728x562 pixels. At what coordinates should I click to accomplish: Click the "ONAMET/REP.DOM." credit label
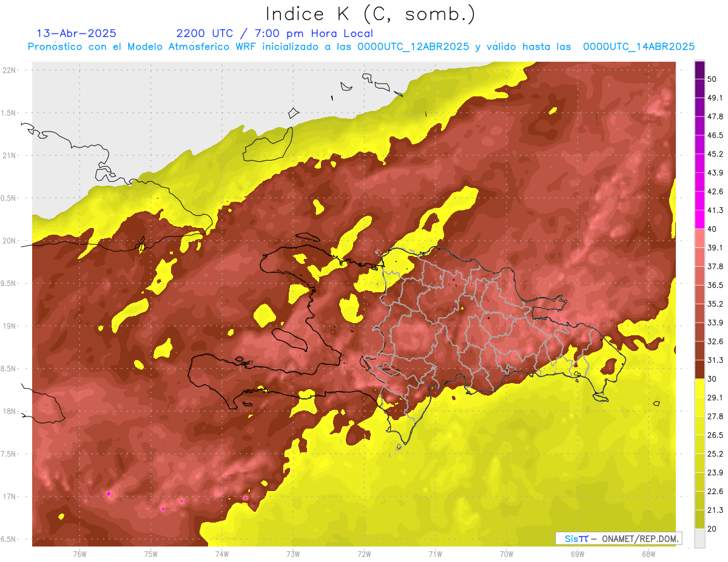coord(640,538)
